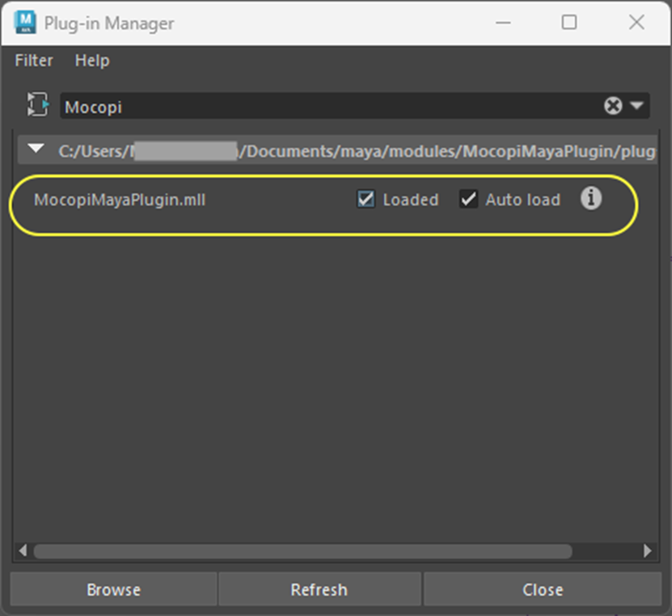The image size is (672, 616).
Task: Open the search history dropdown arrow
Action: [637, 106]
